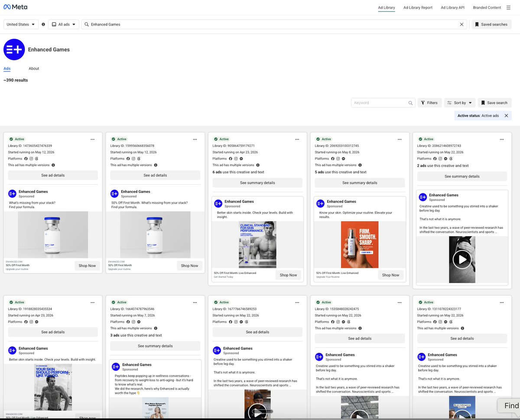Click the info icon beside United States
Screen dimensions: 520x420
pyautogui.click(x=43, y=24)
